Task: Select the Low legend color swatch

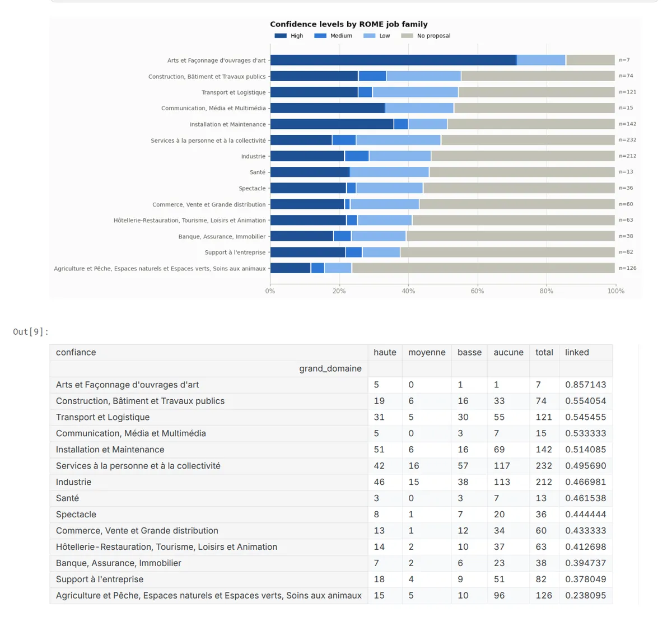Action: pyautogui.click(x=370, y=36)
